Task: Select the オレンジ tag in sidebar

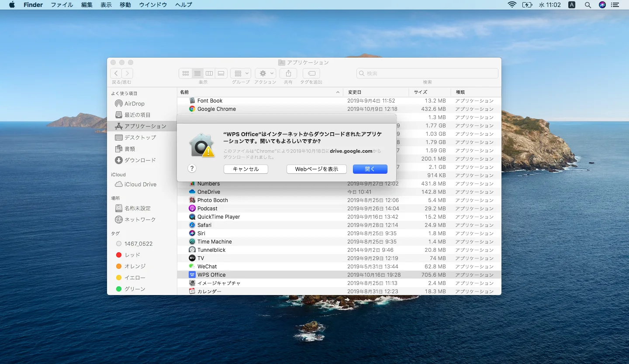Action: pyautogui.click(x=142, y=266)
